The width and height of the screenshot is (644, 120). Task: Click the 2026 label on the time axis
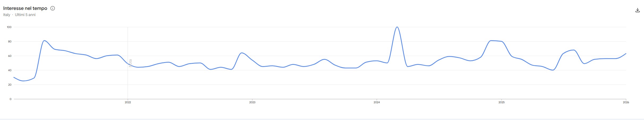point(626,102)
